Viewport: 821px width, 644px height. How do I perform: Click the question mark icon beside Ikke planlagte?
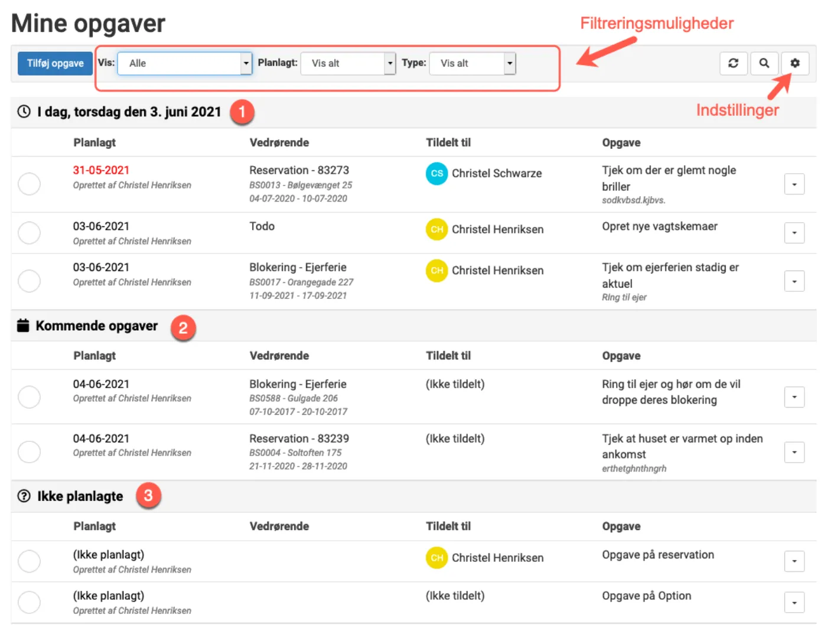[x=23, y=496]
